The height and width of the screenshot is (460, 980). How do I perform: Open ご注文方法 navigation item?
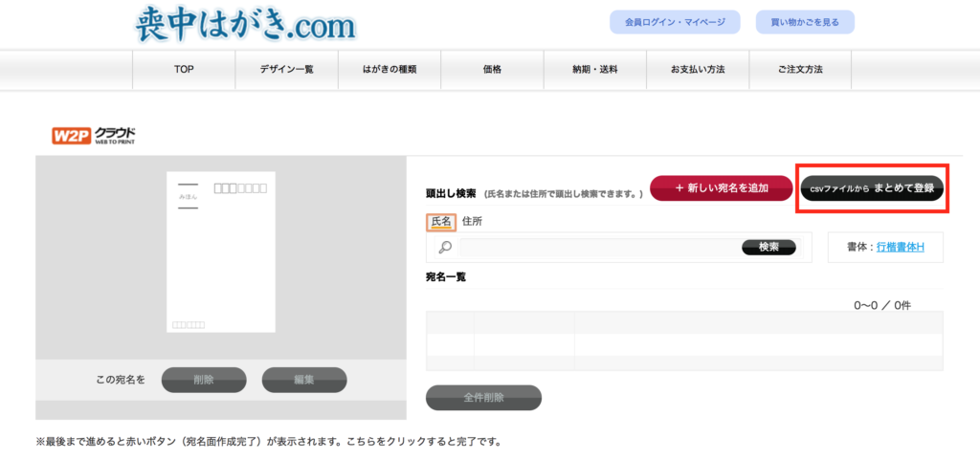(x=799, y=70)
